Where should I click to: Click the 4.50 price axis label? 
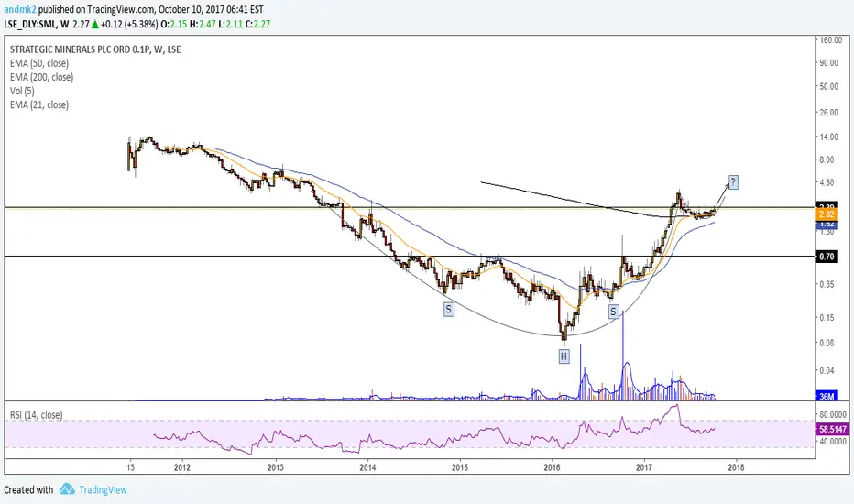pos(827,182)
